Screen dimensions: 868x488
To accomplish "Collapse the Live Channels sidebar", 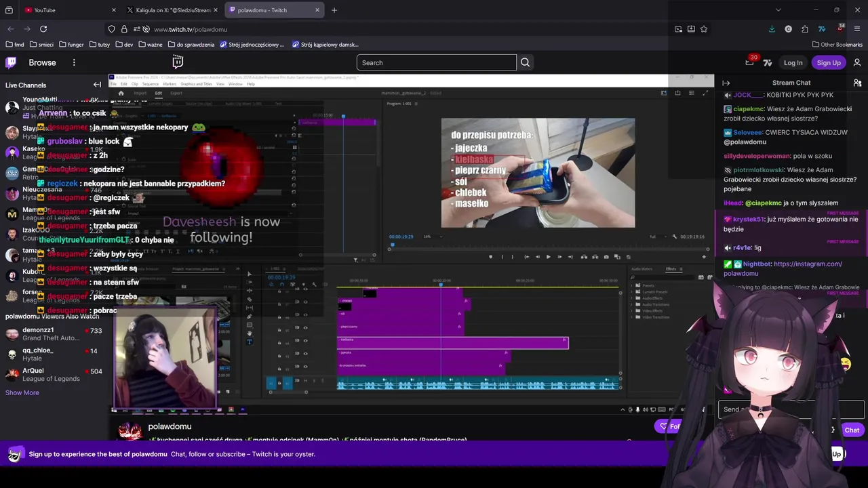I will click(x=97, y=85).
